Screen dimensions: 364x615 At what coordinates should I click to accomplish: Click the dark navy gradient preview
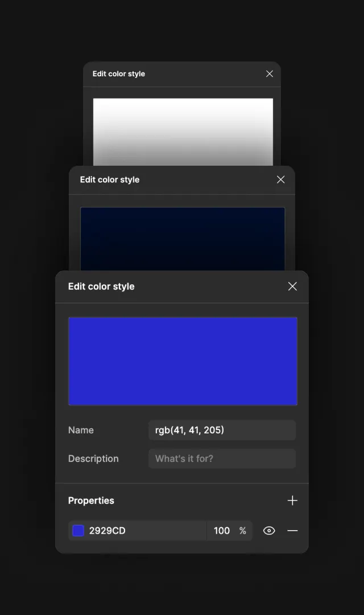coord(183,239)
